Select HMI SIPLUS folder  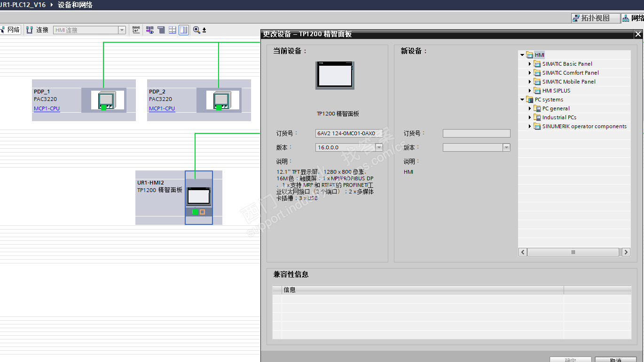click(552, 91)
